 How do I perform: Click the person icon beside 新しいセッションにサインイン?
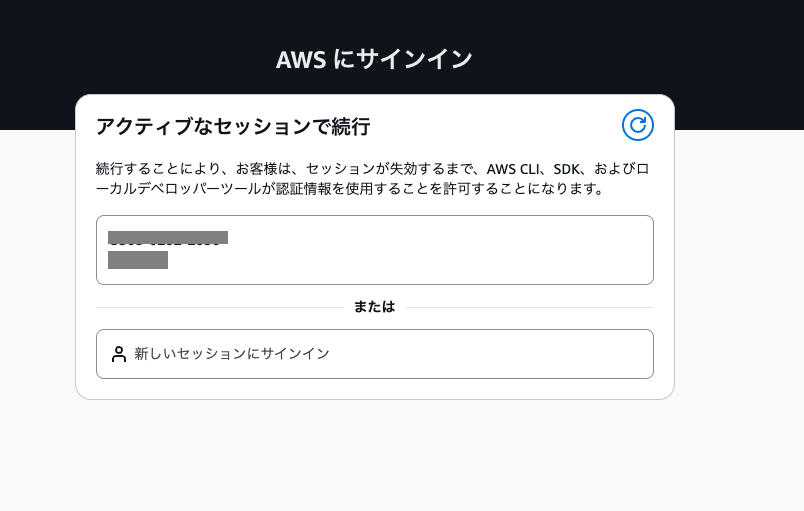(x=119, y=354)
